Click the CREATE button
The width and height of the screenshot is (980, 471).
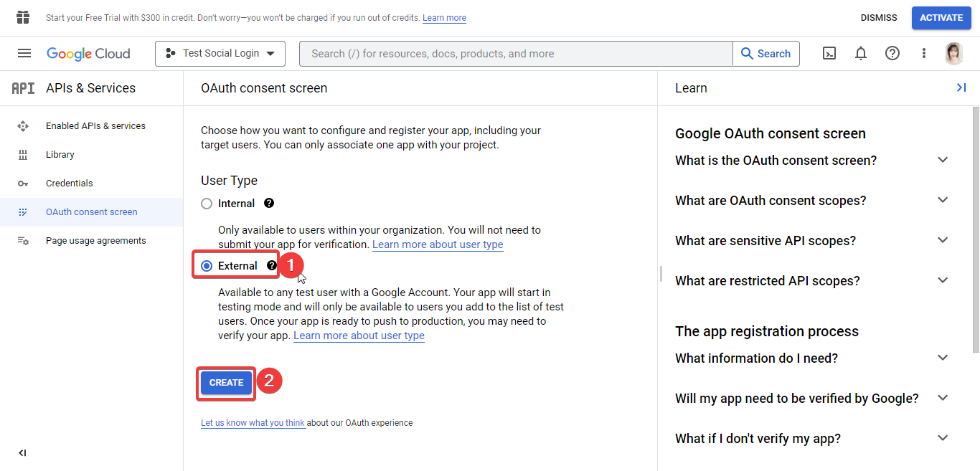[x=227, y=383]
